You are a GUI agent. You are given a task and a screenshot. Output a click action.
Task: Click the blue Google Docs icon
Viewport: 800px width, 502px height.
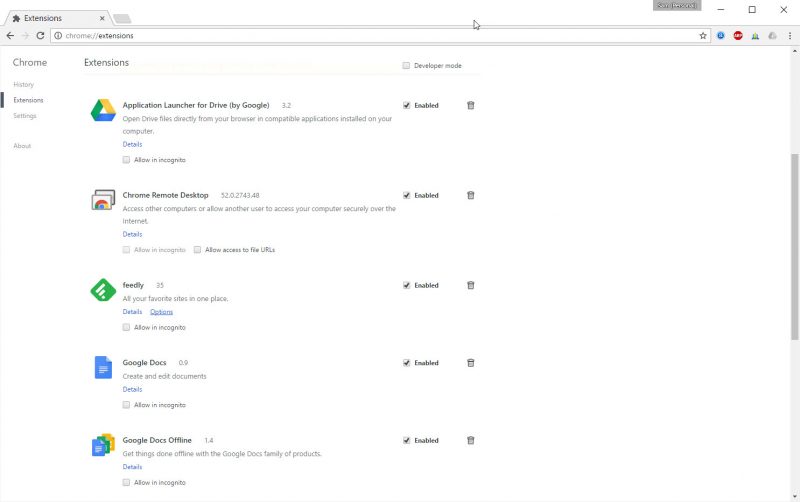pos(103,367)
